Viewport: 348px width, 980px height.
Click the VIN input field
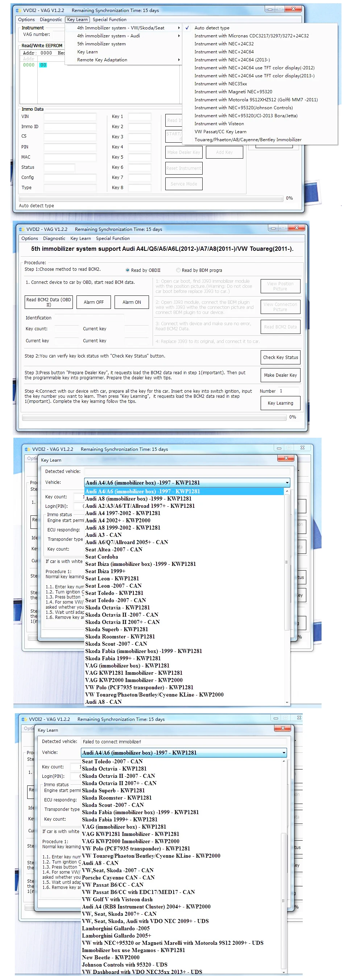pos(69,117)
